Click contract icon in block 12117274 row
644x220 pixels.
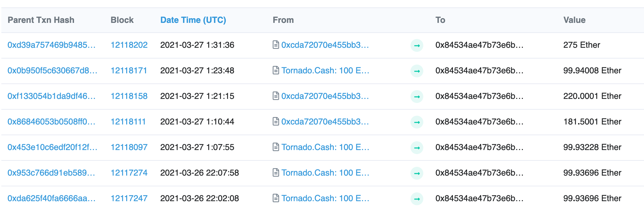point(276,173)
